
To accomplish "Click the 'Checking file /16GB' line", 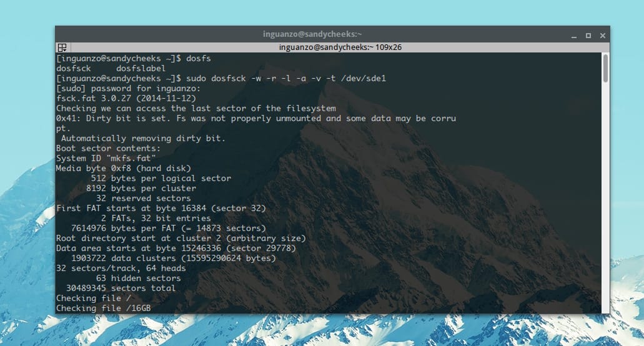I will pos(104,308).
